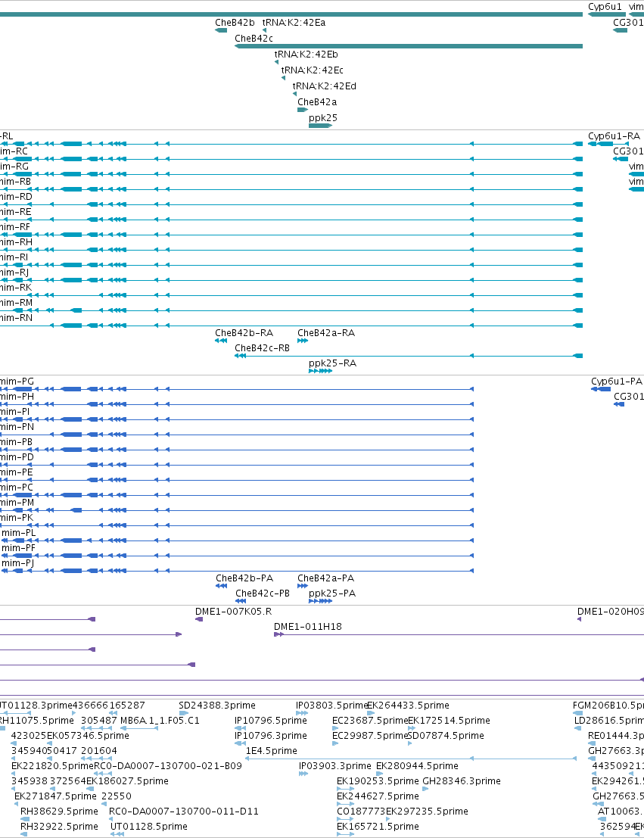Click the EC29987.5prime EST label
The height and width of the screenshot is (838, 644).
click(x=370, y=736)
